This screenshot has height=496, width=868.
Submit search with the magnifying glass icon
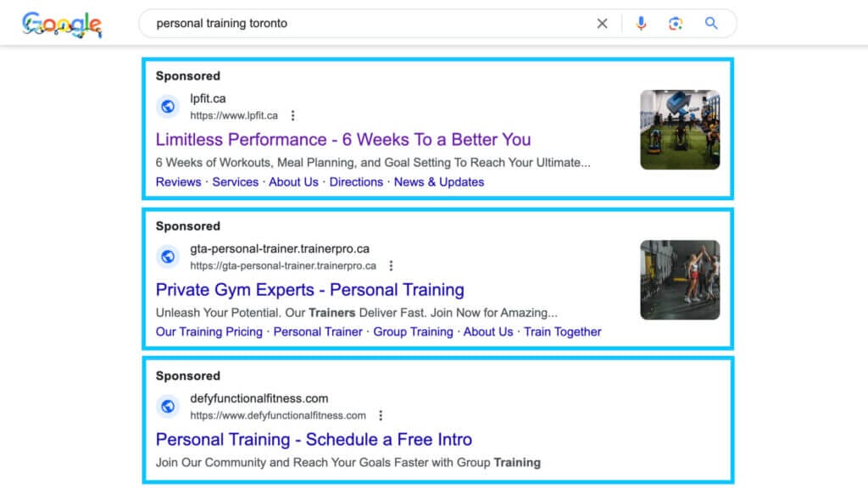click(x=711, y=23)
